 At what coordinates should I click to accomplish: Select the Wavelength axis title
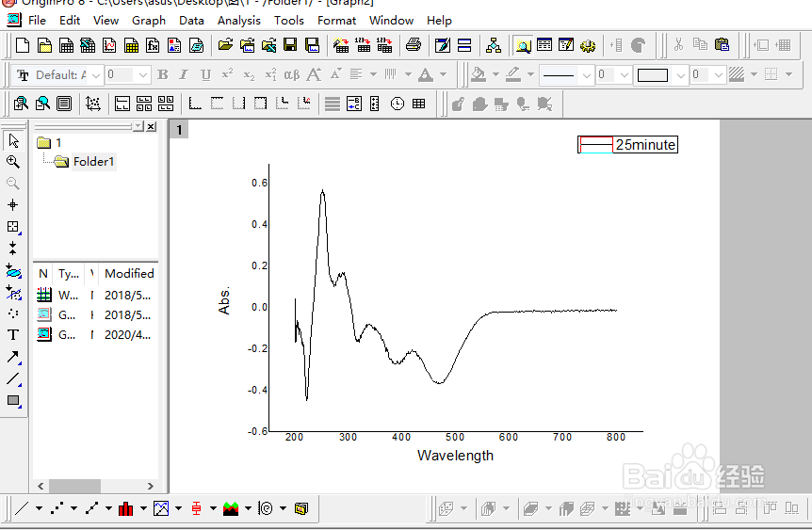456,456
